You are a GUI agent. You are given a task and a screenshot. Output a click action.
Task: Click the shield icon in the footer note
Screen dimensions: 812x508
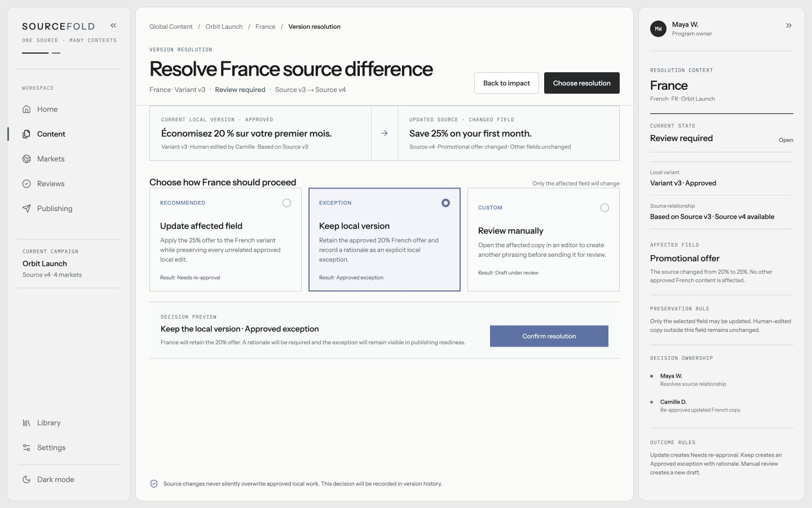[154, 484]
